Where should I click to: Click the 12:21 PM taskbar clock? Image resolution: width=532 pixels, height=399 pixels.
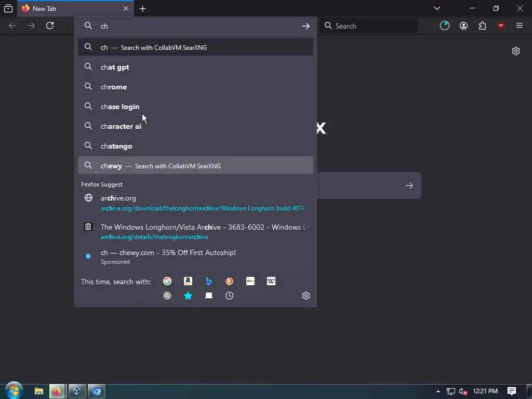[x=485, y=391]
